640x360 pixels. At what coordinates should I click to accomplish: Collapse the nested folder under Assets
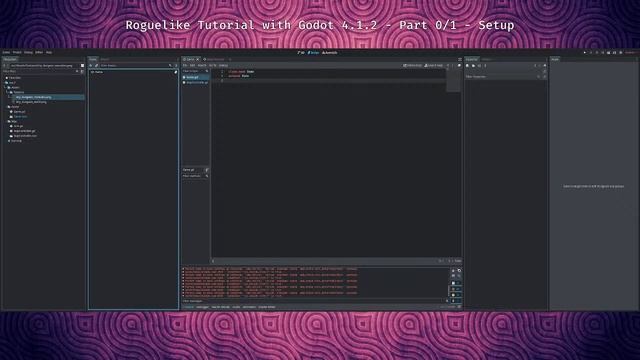(16, 92)
